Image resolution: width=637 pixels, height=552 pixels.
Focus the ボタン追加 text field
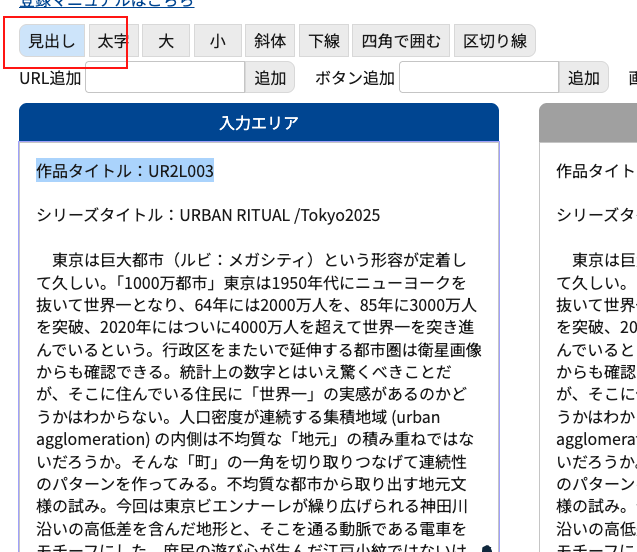478,78
